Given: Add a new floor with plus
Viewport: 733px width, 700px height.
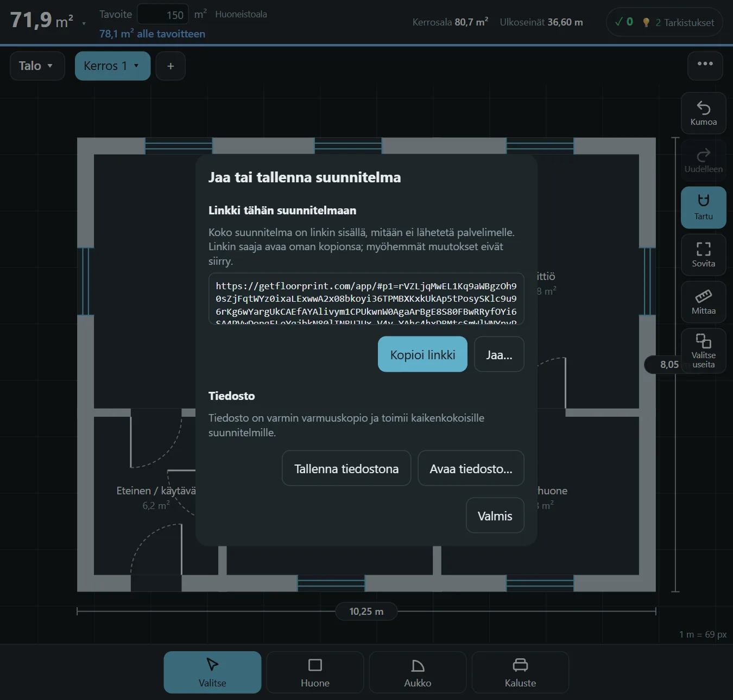Looking at the screenshot, I should 170,66.
